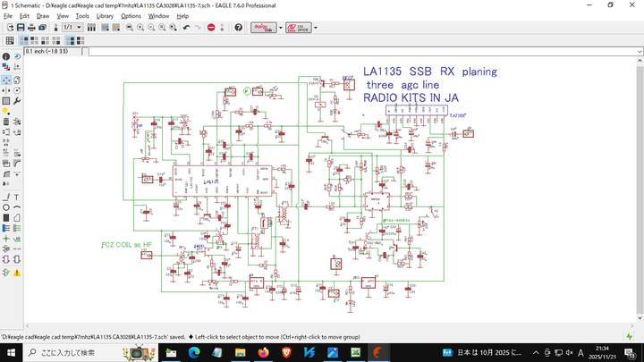This screenshot has height=362, width=644.
Task: Click the Print icon in the toolbar
Action: tap(33, 28)
